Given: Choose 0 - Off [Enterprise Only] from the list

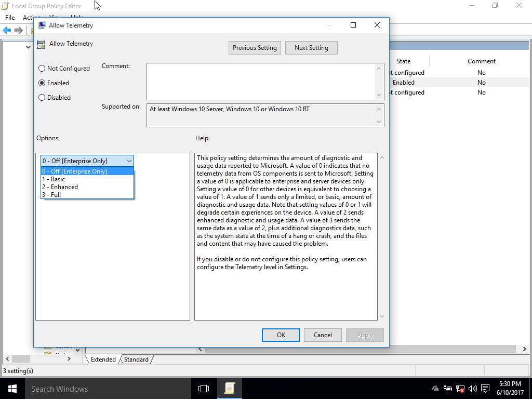Looking at the screenshot, I should (87, 171).
